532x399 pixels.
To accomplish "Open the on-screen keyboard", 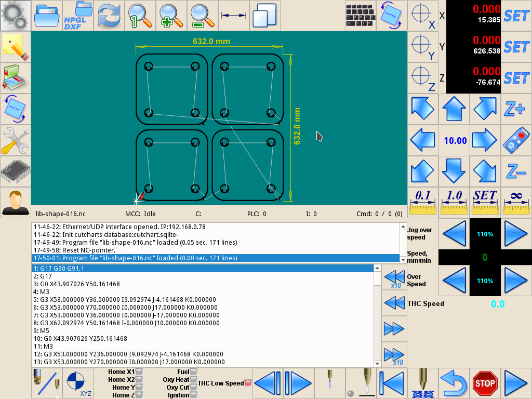I will [x=361, y=16].
